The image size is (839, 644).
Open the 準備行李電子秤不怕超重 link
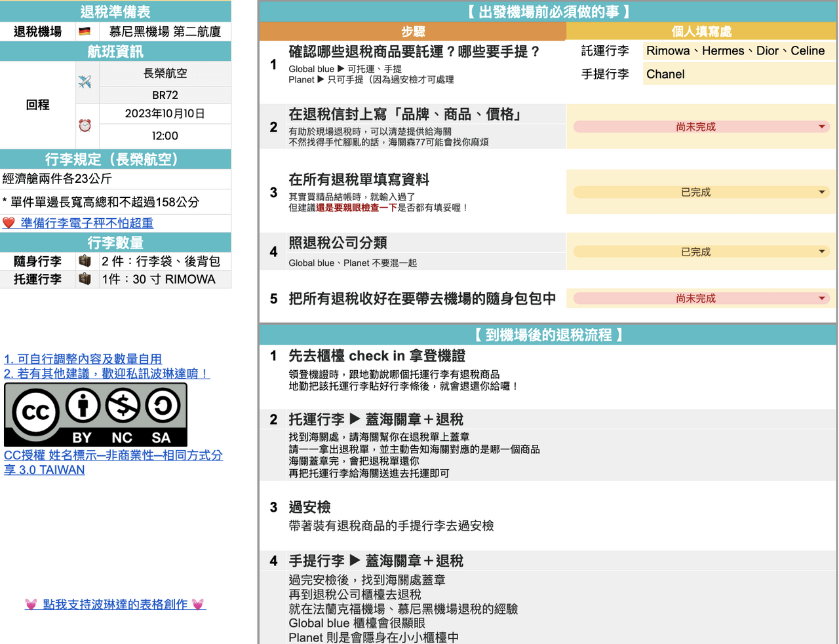point(87,223)
